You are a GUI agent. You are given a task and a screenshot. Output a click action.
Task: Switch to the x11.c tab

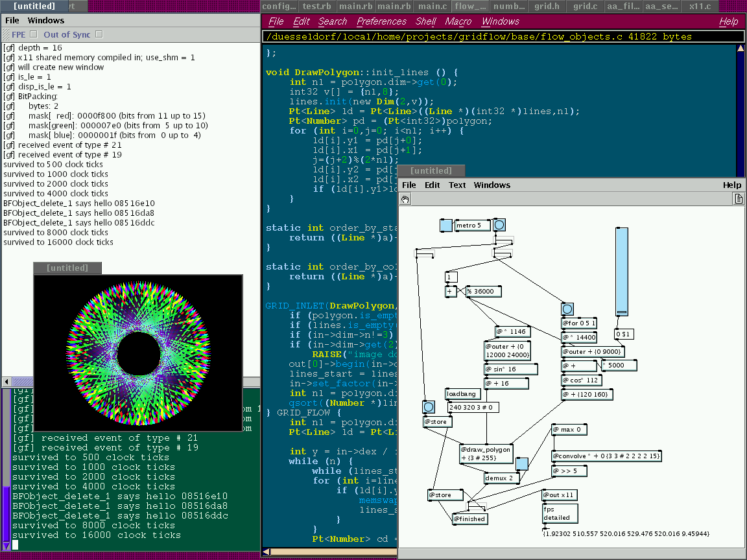click(x=700, y=6)
